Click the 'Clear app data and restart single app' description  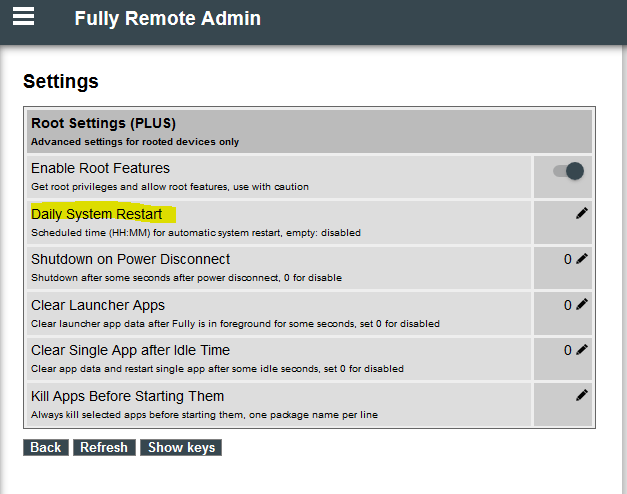pyautogui.click(x=217, y=369)
